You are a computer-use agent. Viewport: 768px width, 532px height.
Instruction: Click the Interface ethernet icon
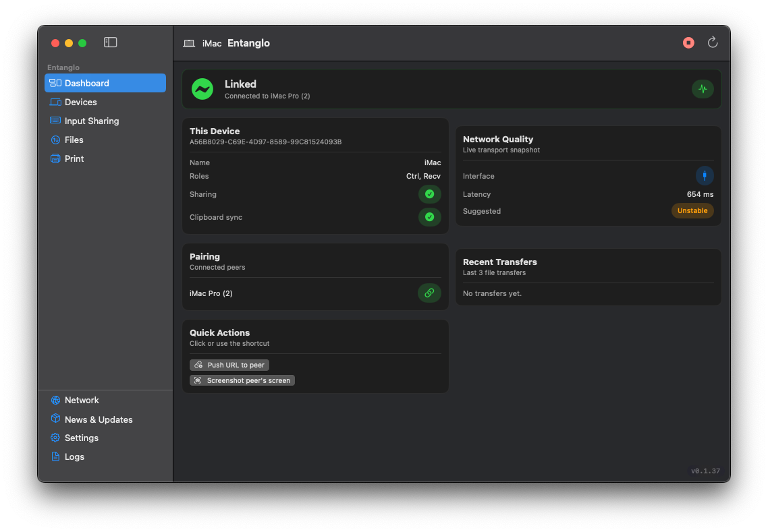pos(705,176)
